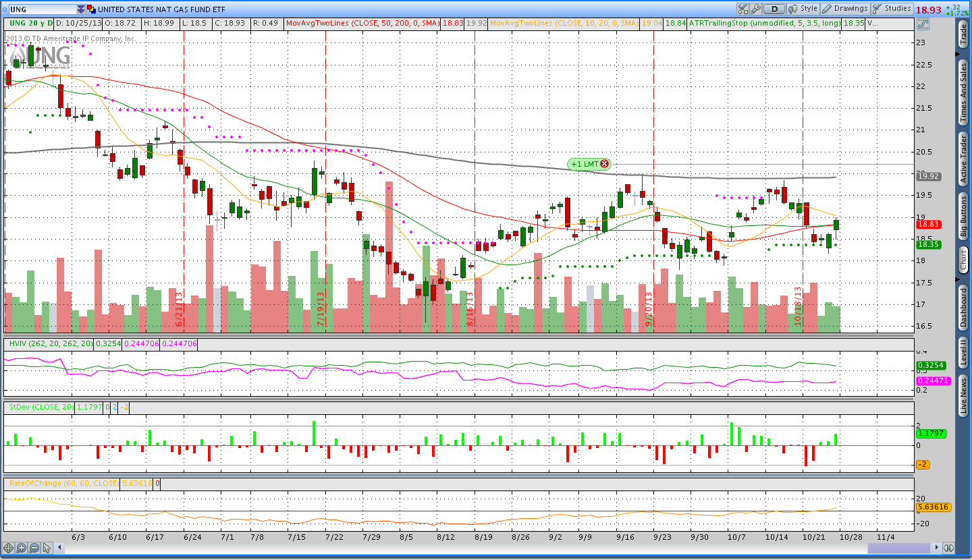Click the scroll-to-end double arrow at bottom right
This screenshot has height=560, width=972.
[948, 548]
